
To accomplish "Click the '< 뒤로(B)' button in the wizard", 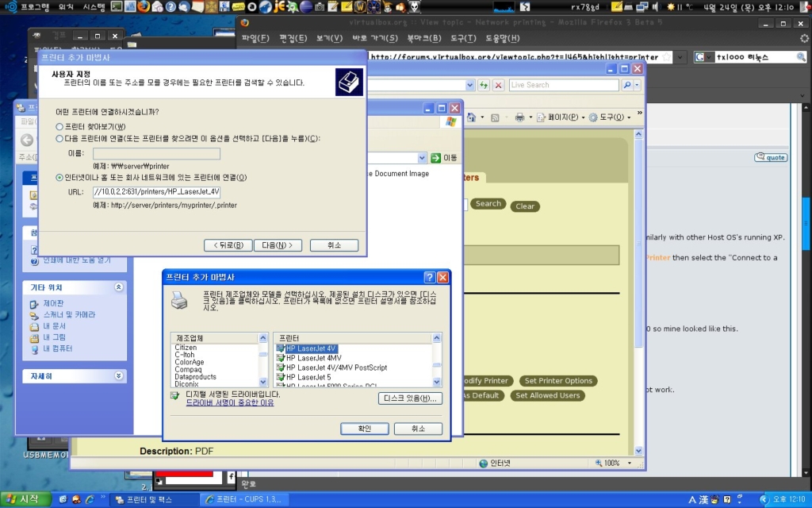I will coord(228,245).
